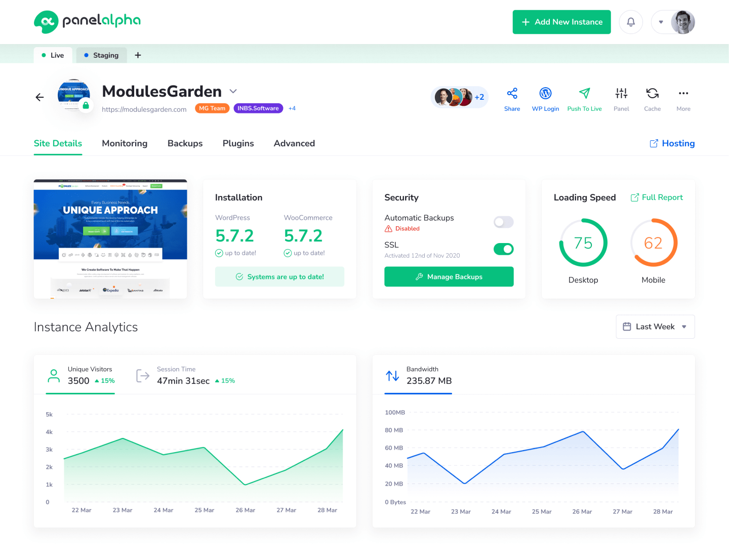Switch to the Backups tab
Screen dimensions: 729x560
tap(185, 143)
